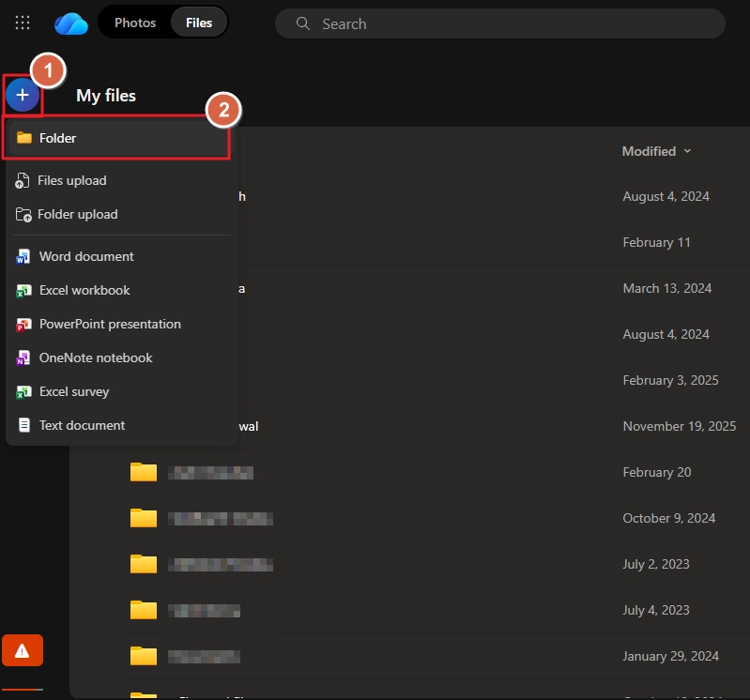Select Files upload menu entry
This screenshot has width=750, height=700.
[122, 181]
